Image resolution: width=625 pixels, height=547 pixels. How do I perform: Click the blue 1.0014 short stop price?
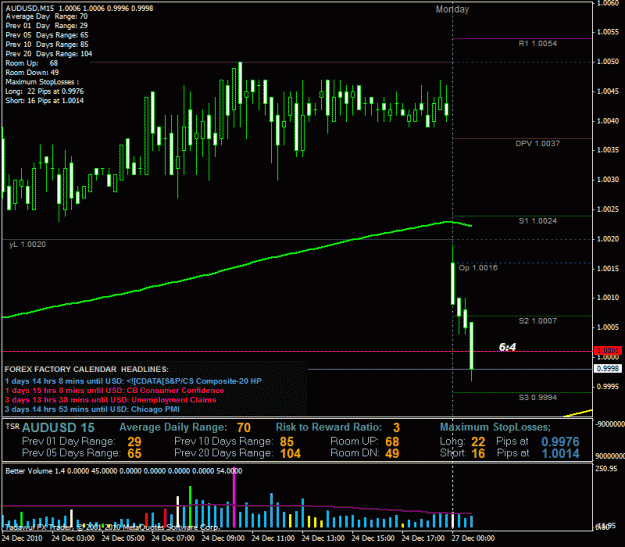tap(560, 454)
